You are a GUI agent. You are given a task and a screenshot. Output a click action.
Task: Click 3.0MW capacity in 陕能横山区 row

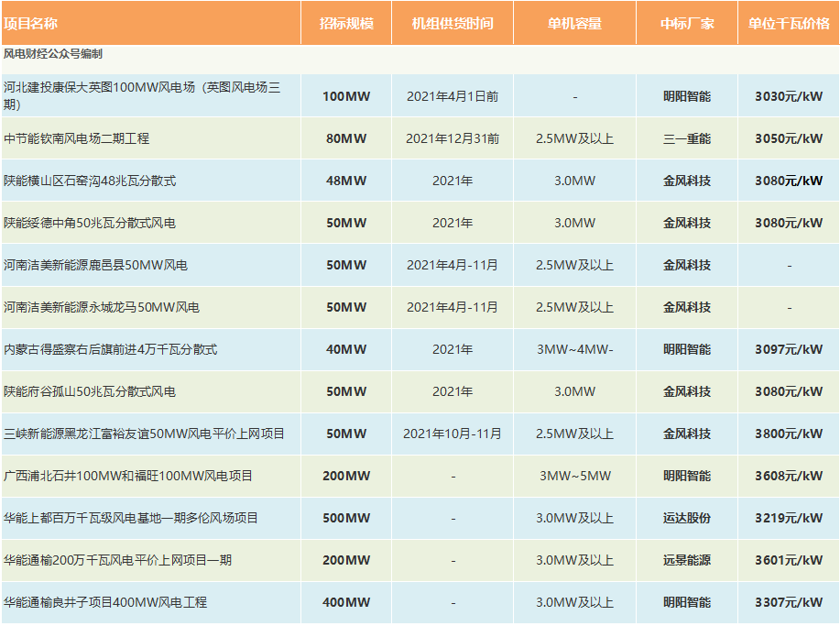575,181
